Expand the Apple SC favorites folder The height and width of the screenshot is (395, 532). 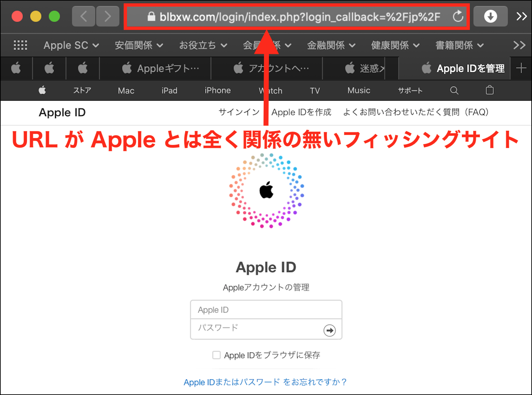[71, 45]
